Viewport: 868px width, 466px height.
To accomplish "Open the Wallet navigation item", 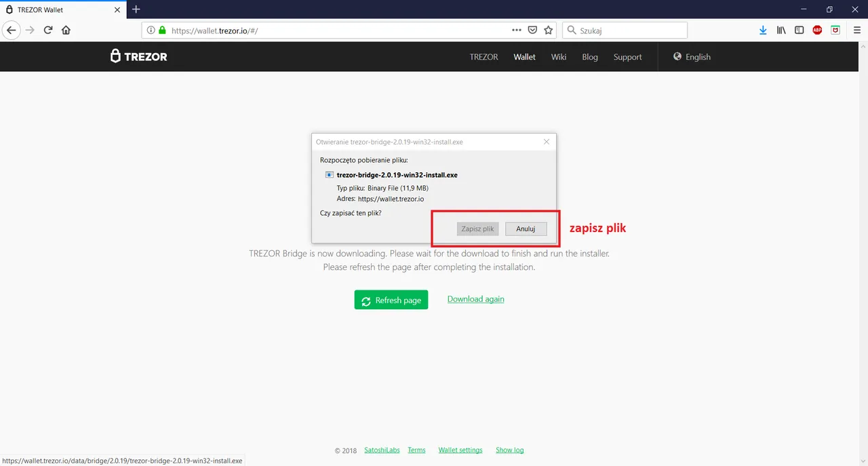I will (524, 57).
